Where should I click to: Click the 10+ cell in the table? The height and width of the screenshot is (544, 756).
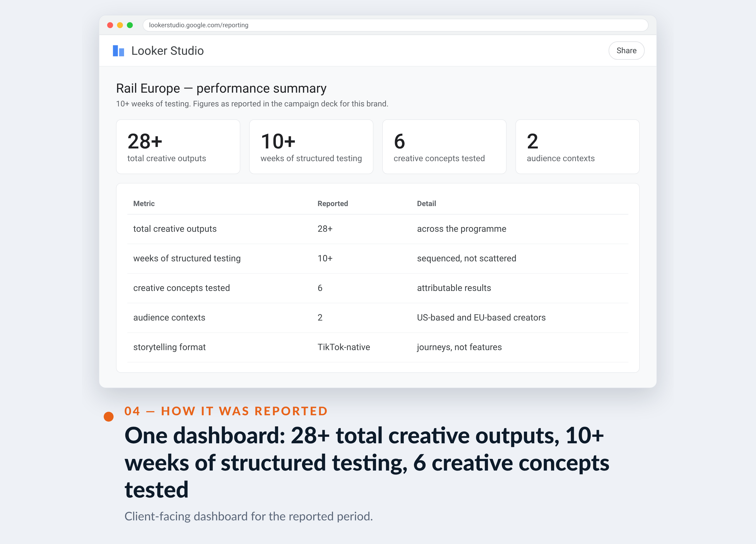[x=325, y=258]
